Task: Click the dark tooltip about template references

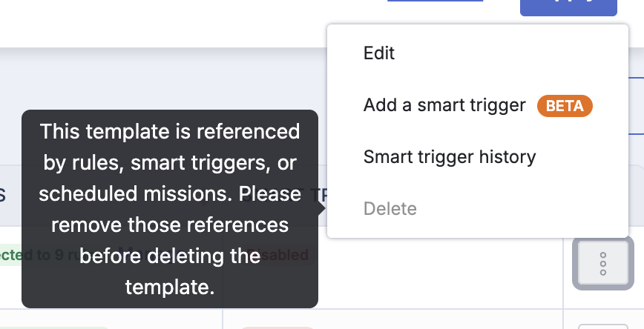Action: tap(170, 209)
